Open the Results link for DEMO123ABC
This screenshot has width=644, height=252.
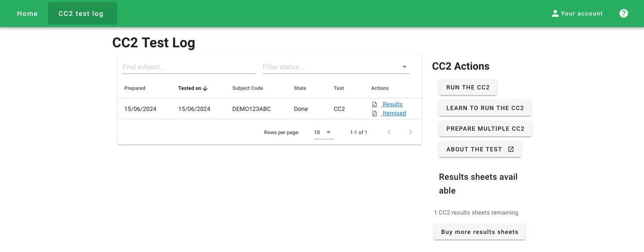(392, 104)
